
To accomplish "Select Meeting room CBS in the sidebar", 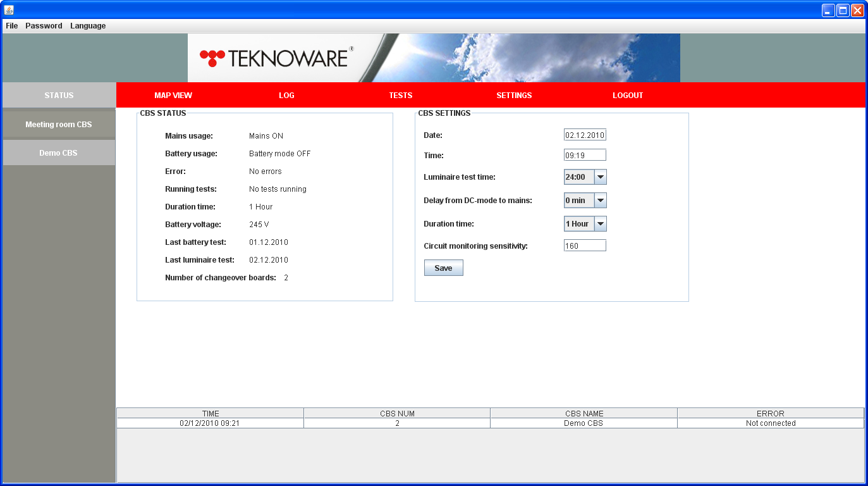I will click(59, 125).
